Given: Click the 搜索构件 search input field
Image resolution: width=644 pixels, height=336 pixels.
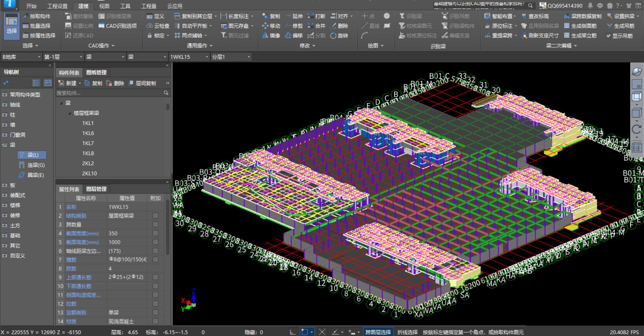Looking at the screenshot, I should 109,93.
